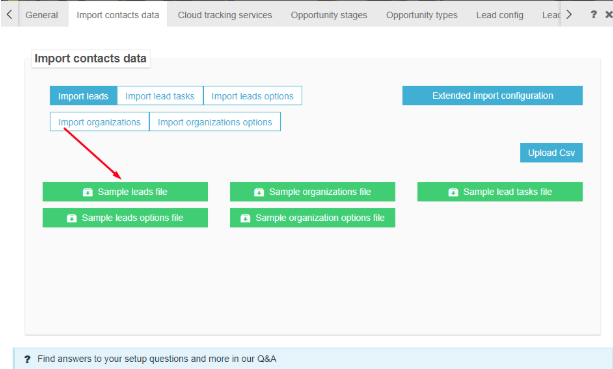Select Import organizations options
Viewport: 613px width, 369px height.
[x=215, y=122]
